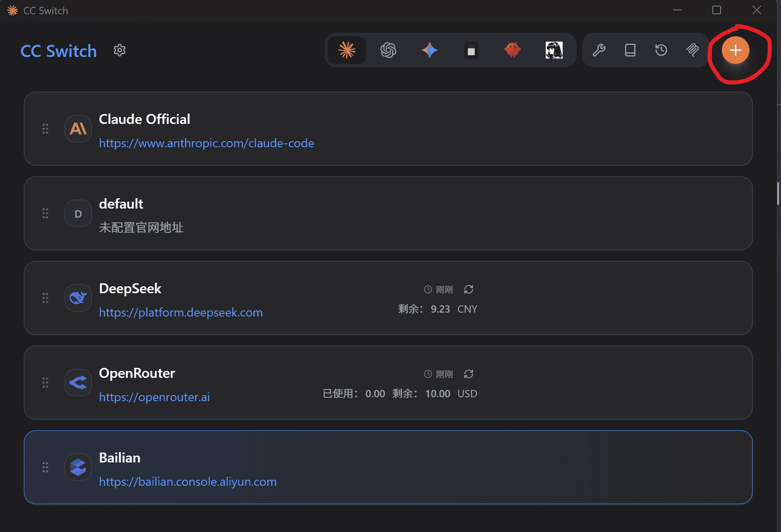
Task: Click the OpenRouter card drag handle
Action: 45,383
